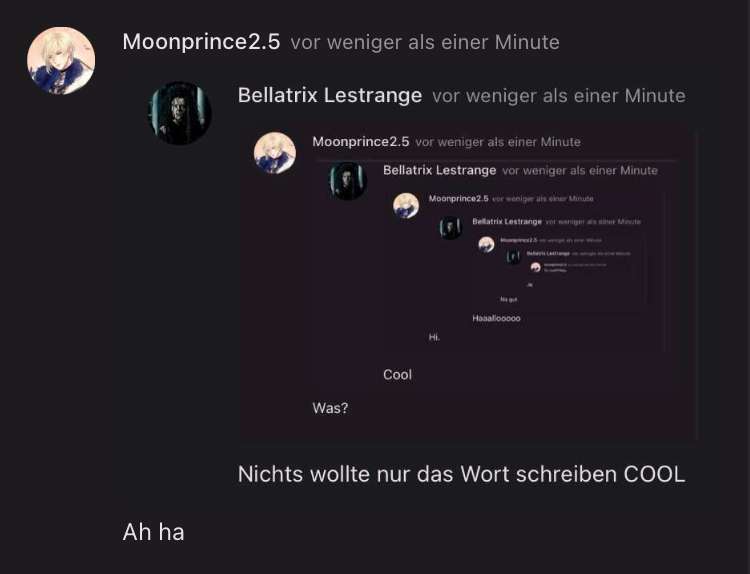Click Bellatrix avatar in second nested quote
This screenshot has width=750, height=574.
(x=348, y=181)
